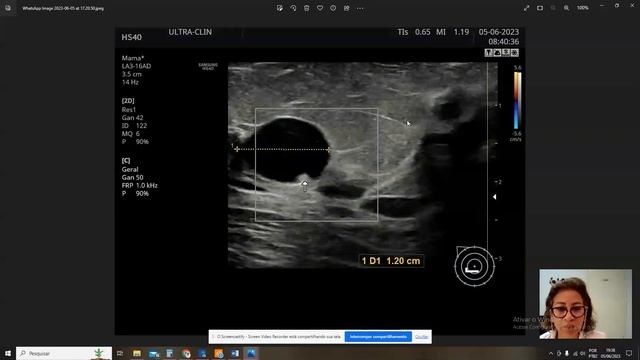640x360 pixels.
Task: Click the Gan 42 gain value
Action: [132, 118]
